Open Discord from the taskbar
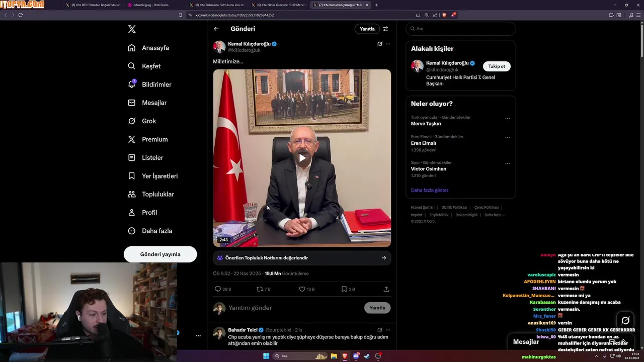 (356, 356)
